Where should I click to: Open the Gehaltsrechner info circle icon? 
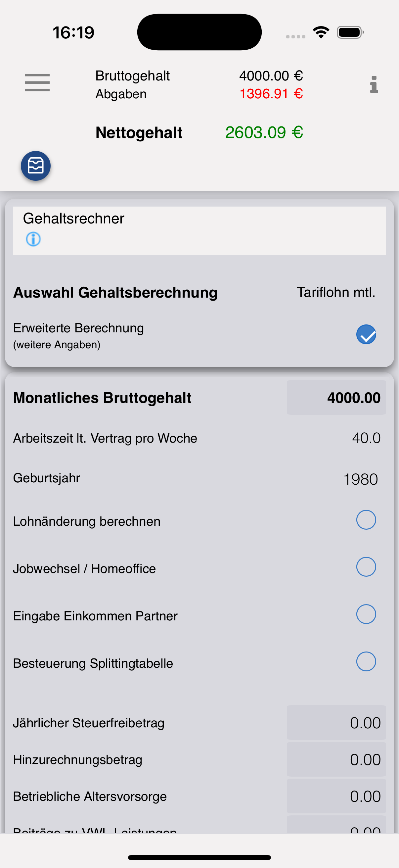point(33,239)
